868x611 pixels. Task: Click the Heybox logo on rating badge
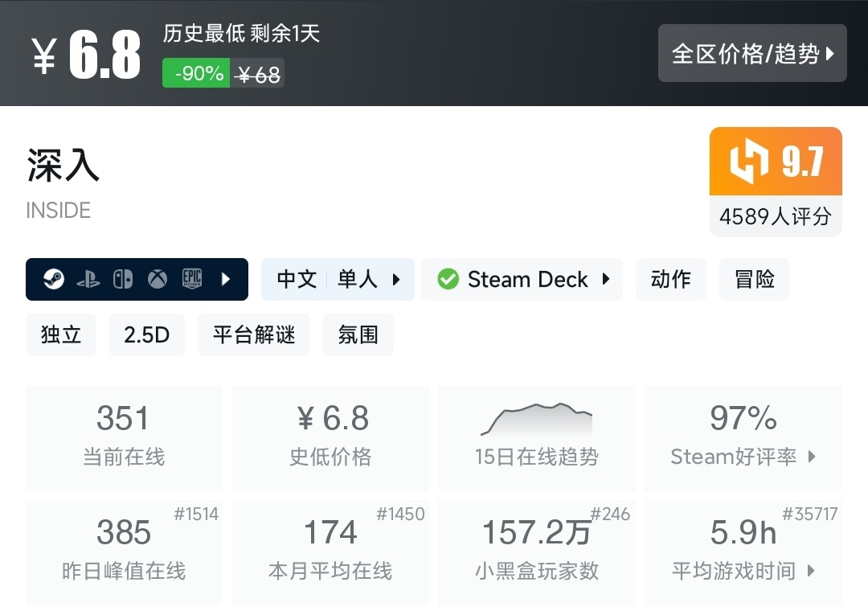[747, 162]
